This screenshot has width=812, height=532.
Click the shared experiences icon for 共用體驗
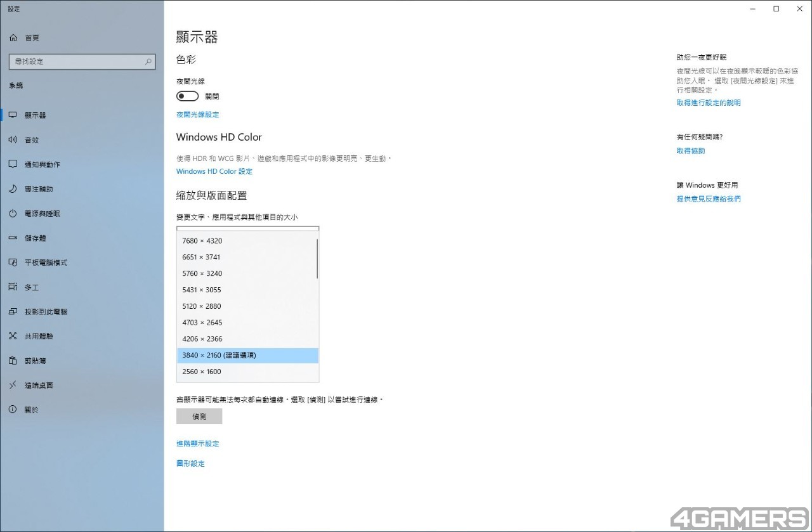(13, 336)
